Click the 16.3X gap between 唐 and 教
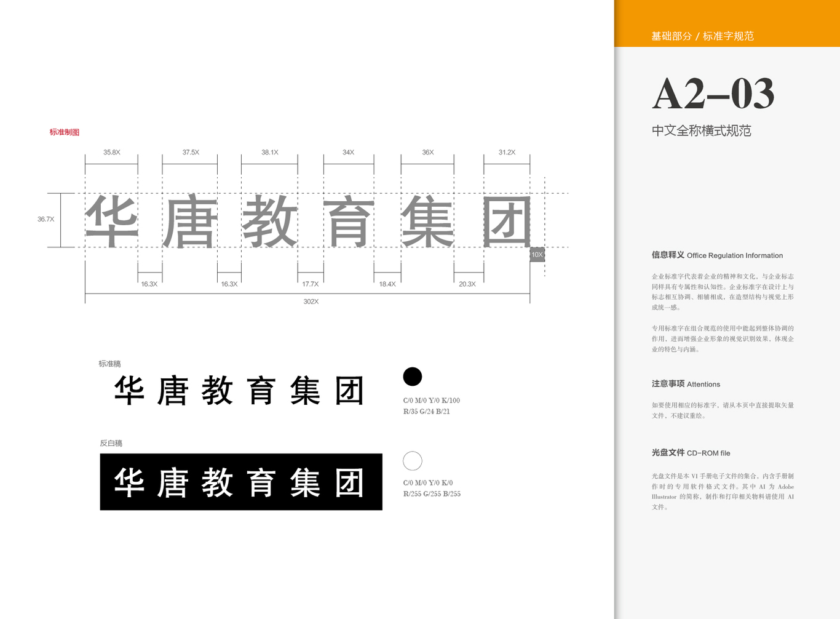840x619 pixels. 229,284
